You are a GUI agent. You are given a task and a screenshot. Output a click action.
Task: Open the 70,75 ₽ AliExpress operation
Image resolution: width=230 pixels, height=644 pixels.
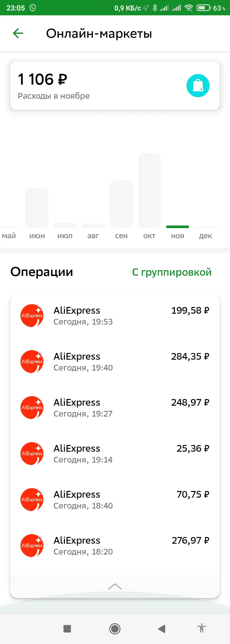tap(115, 500)
